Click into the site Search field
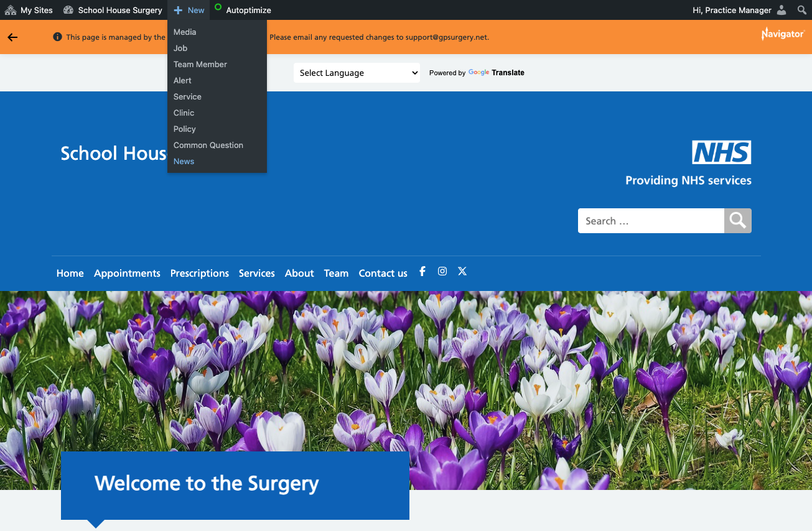Viewport: 812px width, 531px height. click(x=651, y=221)
